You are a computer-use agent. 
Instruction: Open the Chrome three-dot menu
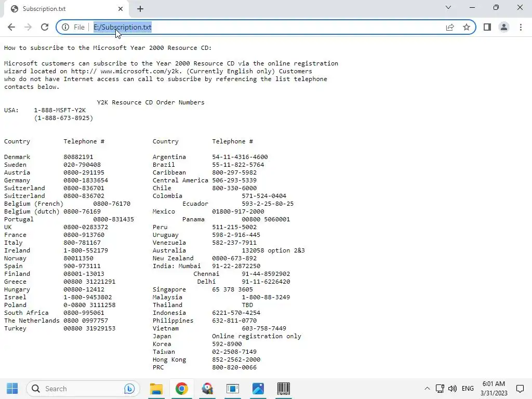(521, 27)
